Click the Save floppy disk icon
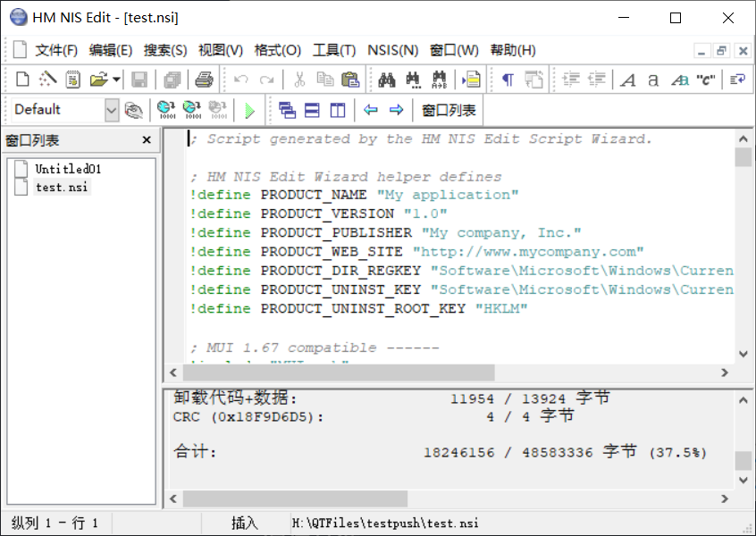Viewport: 756px width, 536px height. tap(139, 79)
